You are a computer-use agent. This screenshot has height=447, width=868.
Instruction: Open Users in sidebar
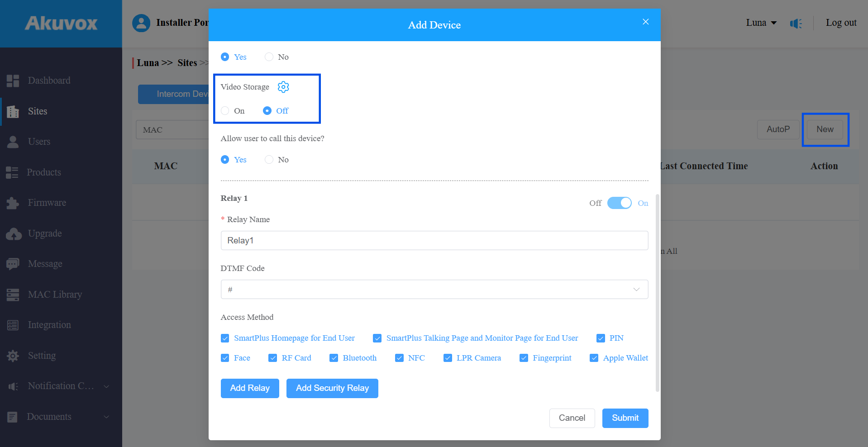[39, 142]
